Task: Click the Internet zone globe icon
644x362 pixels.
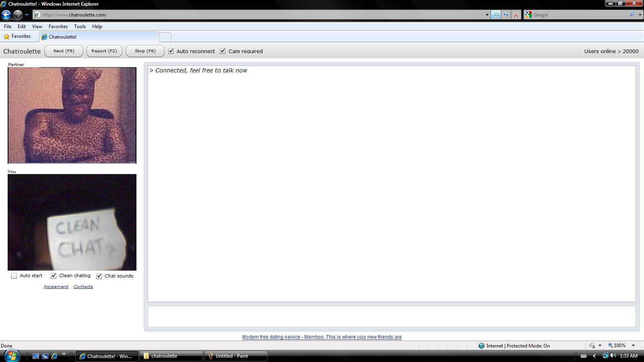Action: click(481, 346)
